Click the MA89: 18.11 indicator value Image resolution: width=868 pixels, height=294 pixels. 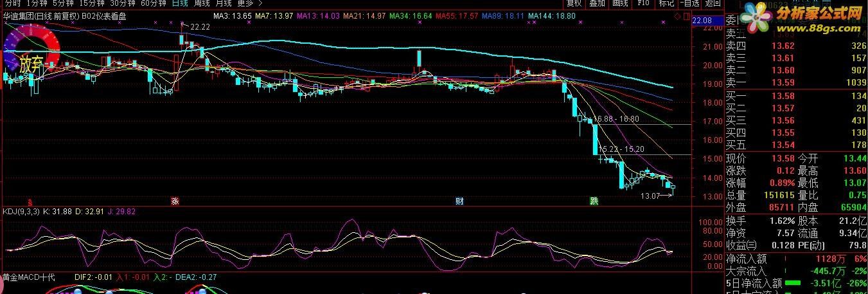[x=503, y=15]
